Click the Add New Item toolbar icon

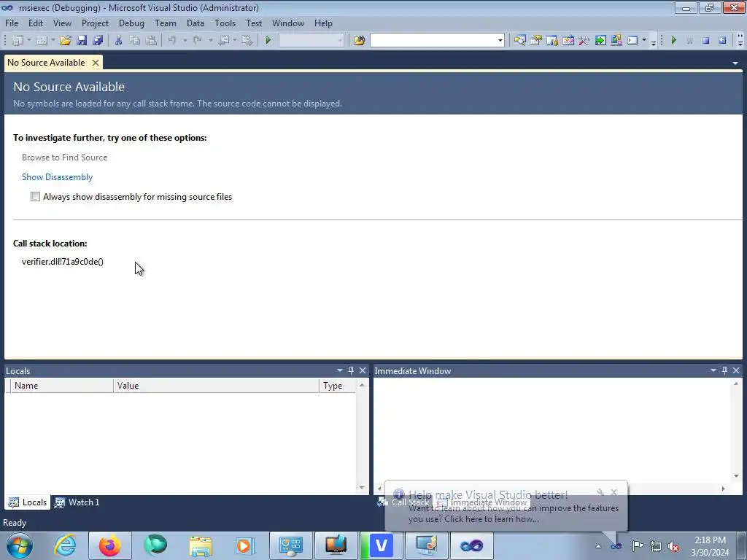coord(42,41)
